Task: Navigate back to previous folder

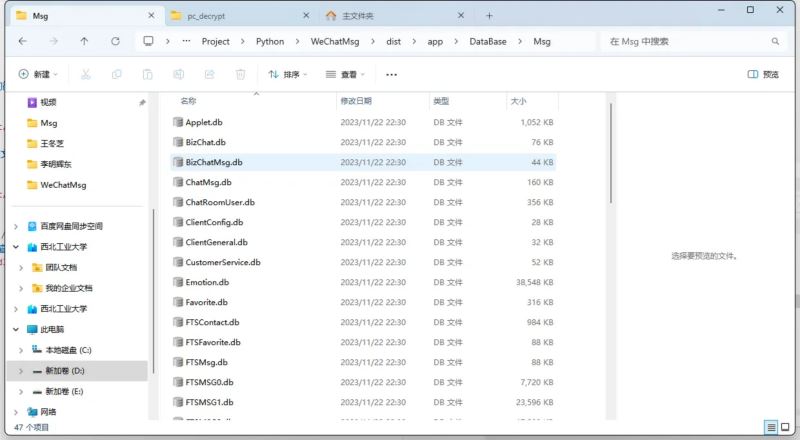Action: (22, 41)
